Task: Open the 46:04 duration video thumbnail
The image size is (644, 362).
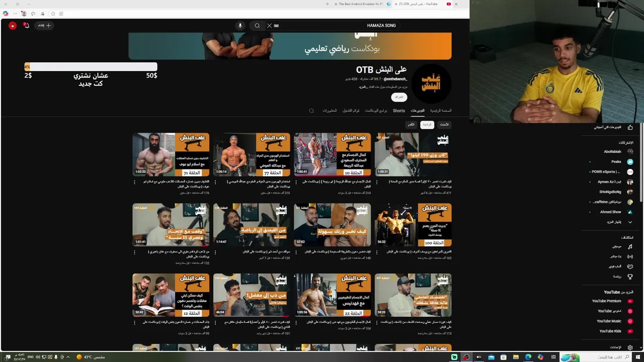Action: pos(252,295)
